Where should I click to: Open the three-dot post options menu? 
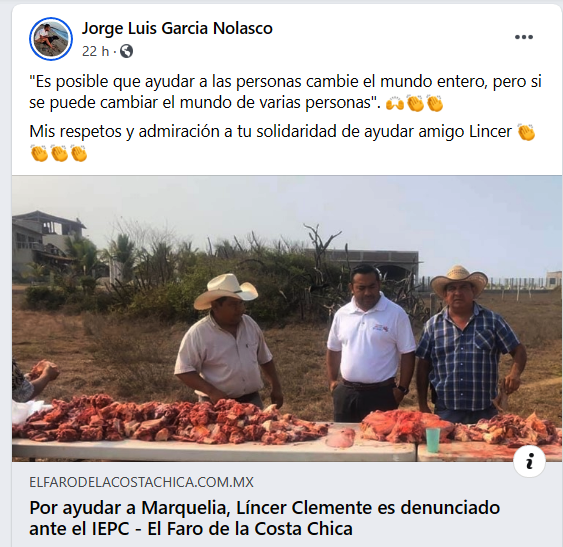[x=524, y=37]
